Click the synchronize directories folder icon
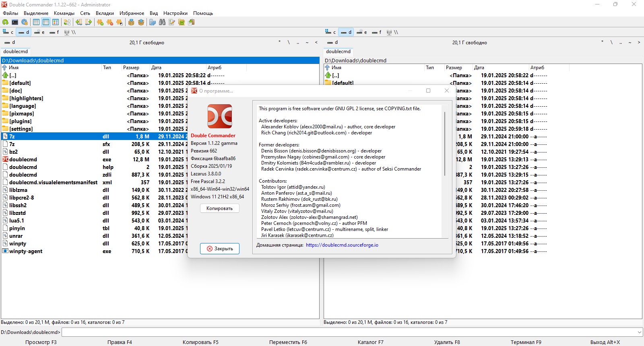The image size is (644, 346). tap(182, 22)
